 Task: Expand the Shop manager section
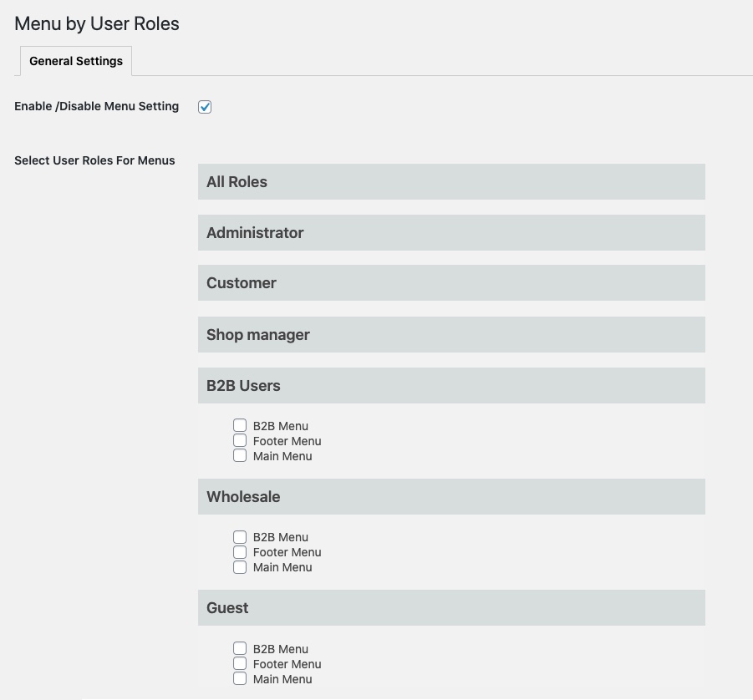pos(451,334)
